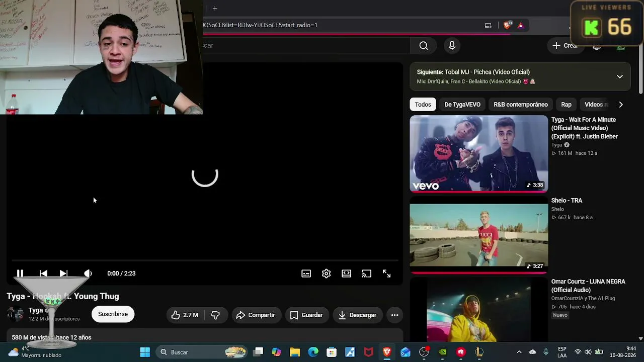
Task: Start voice search with the microphone icon
Action: (x=452, y=46)
